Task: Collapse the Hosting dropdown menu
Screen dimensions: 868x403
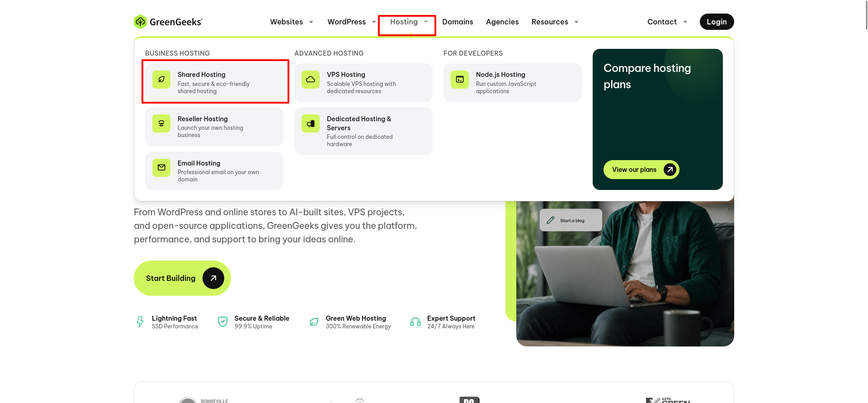Action: coord(409,22)
